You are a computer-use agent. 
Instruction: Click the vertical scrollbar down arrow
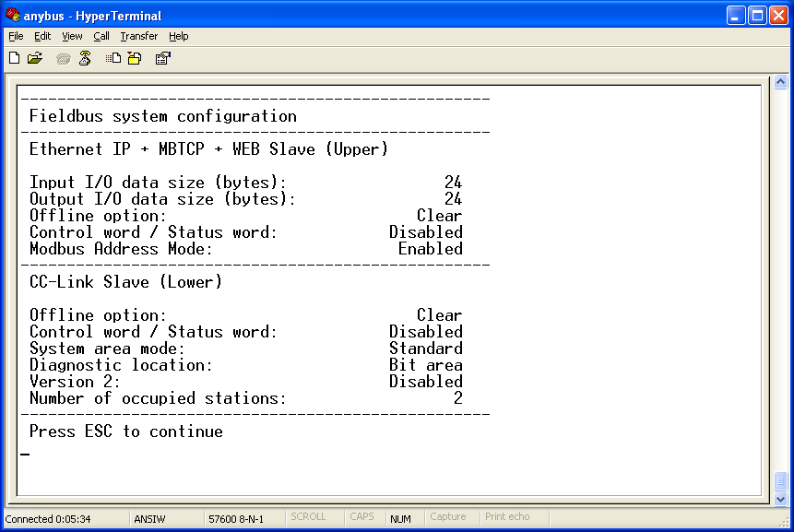[x=780, y=500]
